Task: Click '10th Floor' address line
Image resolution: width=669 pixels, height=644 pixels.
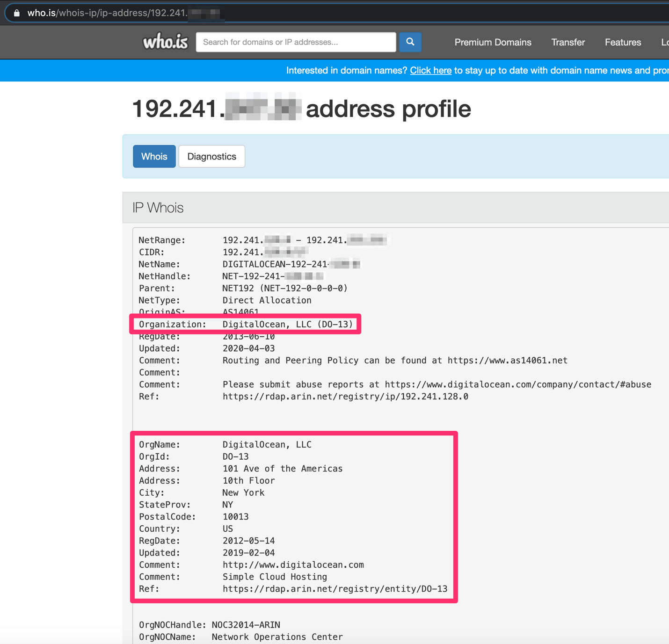Action: point(248,481)
